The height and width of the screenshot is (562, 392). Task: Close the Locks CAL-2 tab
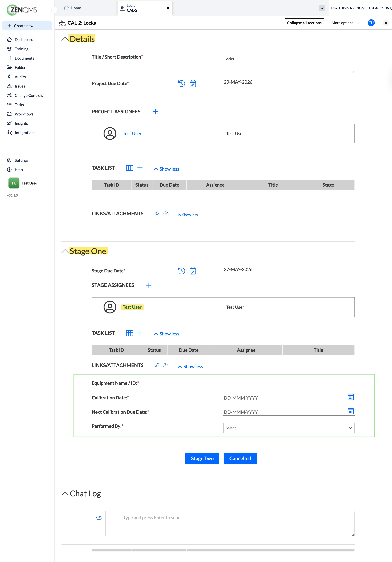pos(168,8)
